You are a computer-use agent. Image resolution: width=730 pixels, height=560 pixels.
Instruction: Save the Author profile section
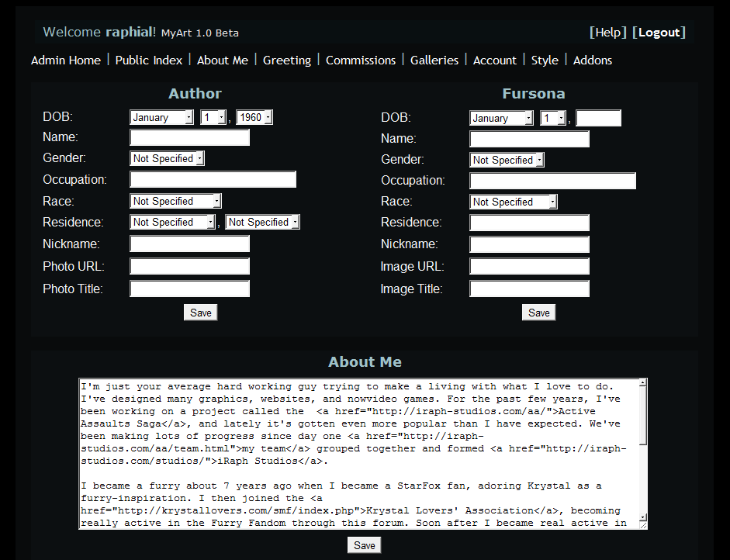coord(200,313)
